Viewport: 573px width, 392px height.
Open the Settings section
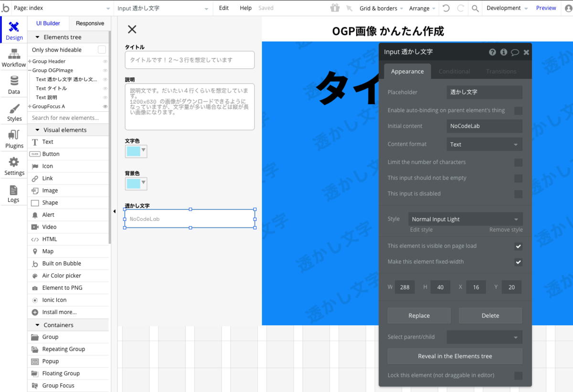click(x=14, y=166)
